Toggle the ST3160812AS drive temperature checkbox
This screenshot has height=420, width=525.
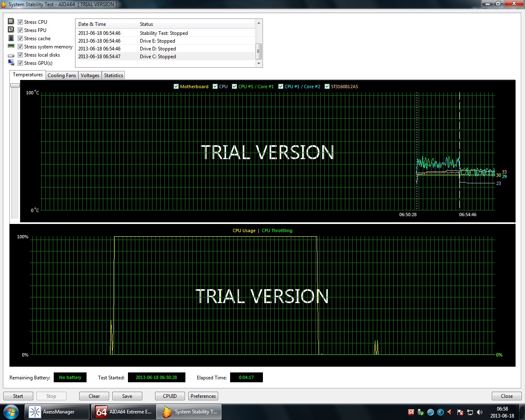click(327, 87)
